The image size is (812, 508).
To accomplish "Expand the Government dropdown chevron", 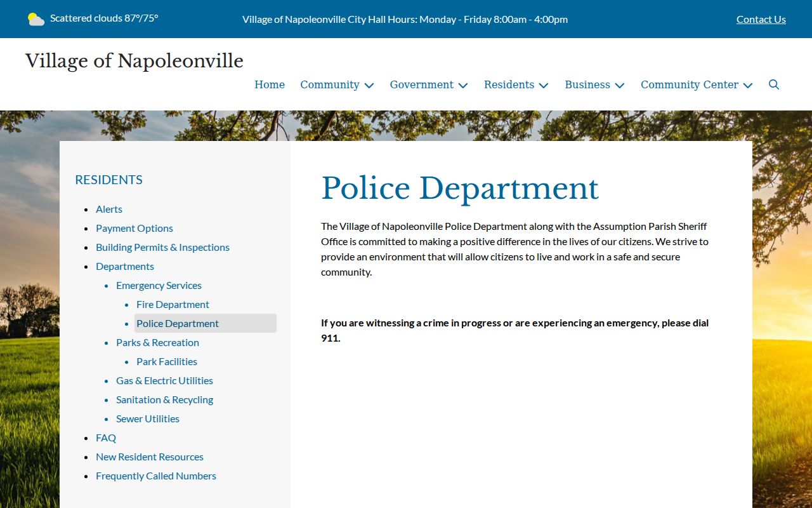I will click(x=463, y=85).
